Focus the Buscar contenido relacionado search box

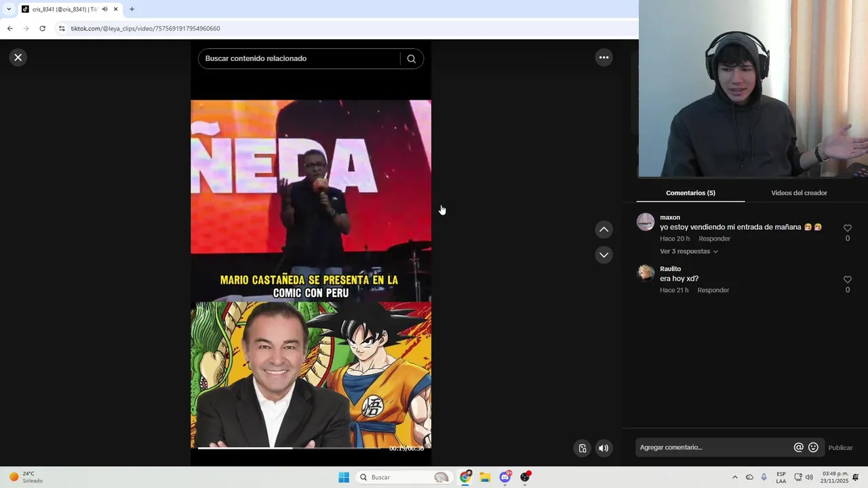[x=298, y=59]
